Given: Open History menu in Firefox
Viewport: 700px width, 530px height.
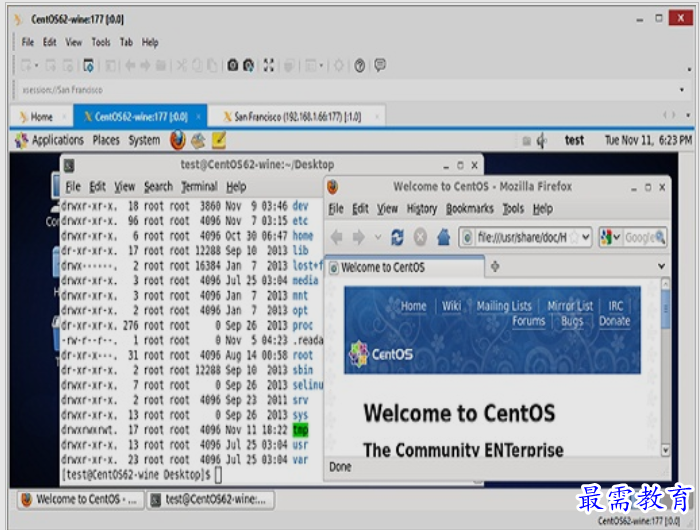Looking at the screenshot, I should point(421,209).
